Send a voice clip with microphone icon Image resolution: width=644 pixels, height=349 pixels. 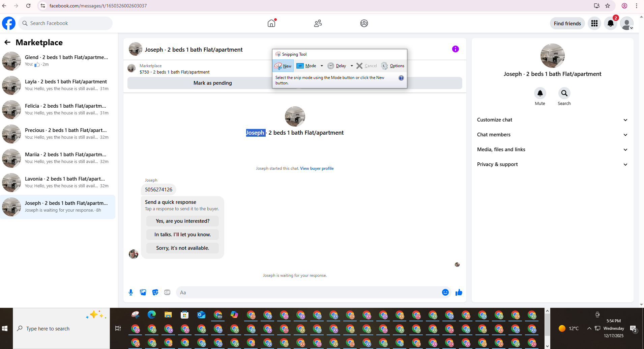click(131, 292)
